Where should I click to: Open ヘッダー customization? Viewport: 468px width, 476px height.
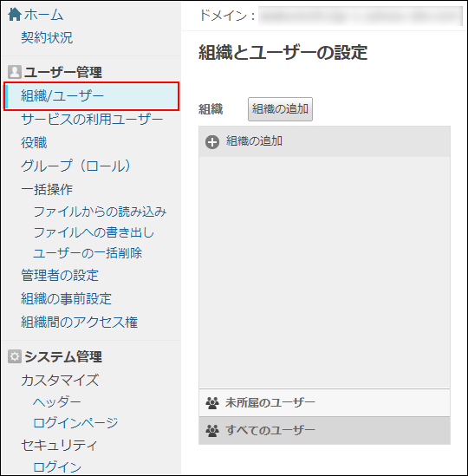point(57,402)
